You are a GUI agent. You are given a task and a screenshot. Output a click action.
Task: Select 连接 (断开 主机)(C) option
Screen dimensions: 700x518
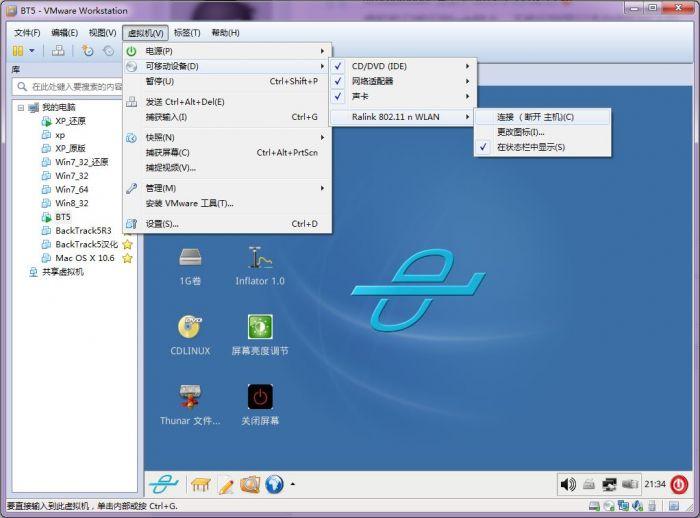(542, 117)
